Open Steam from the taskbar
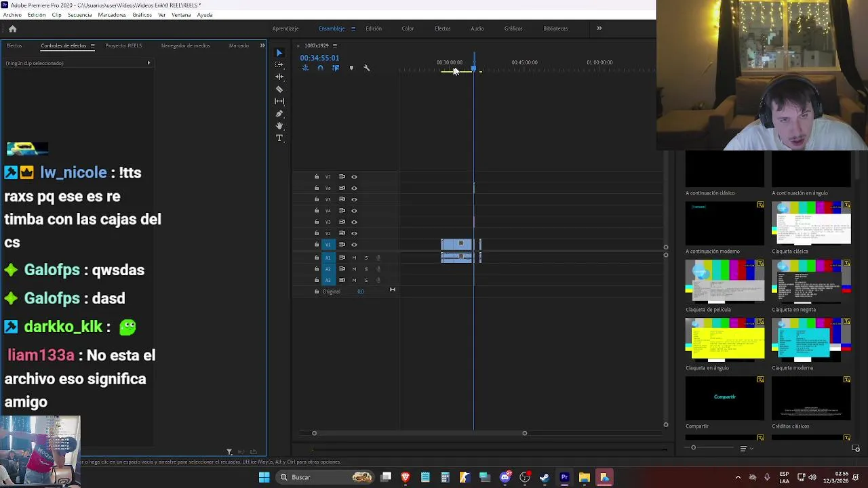This screenshot has height=488, width=868. tap(544, 477)
